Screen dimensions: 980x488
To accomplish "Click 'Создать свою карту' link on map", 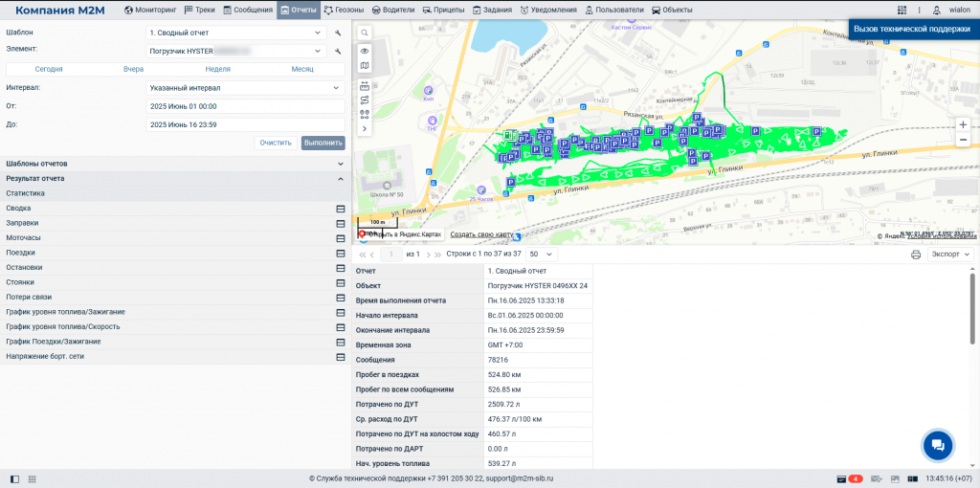I will [x=481, y=235].
